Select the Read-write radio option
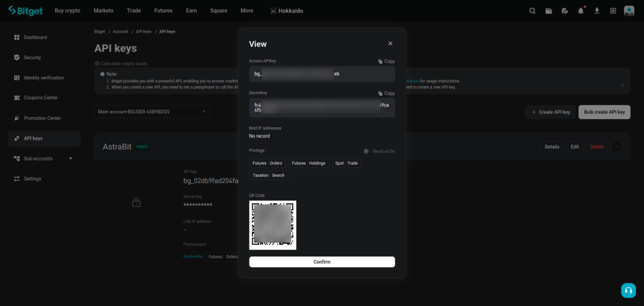The image size is (644, 306). [367, 151]
